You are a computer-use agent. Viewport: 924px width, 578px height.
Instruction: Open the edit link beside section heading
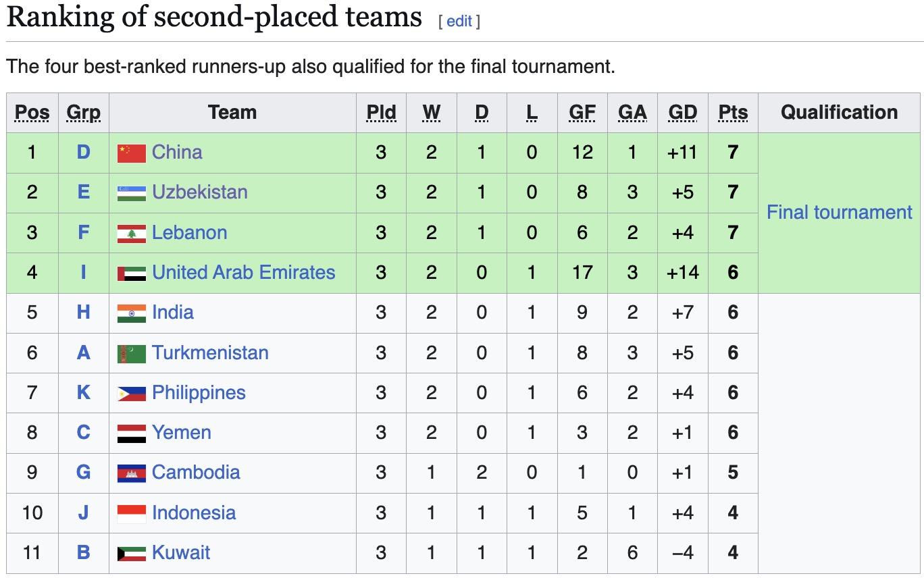[459, 21]
